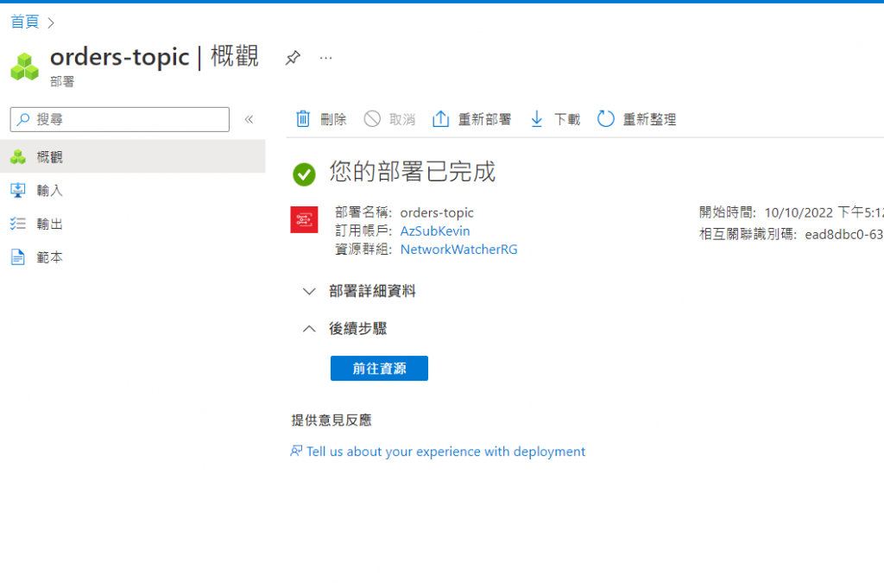
Task: Open 概觀 in the sidebar
Action: pos(132,157)
